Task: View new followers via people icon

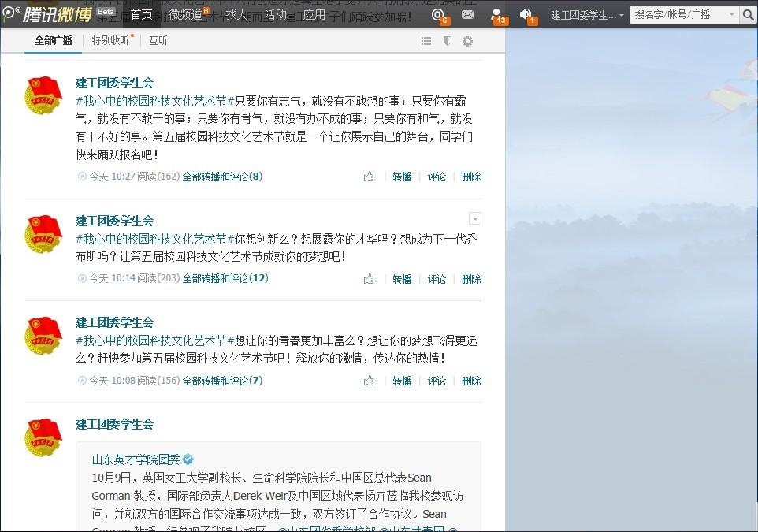Action: tap(496, 13)
